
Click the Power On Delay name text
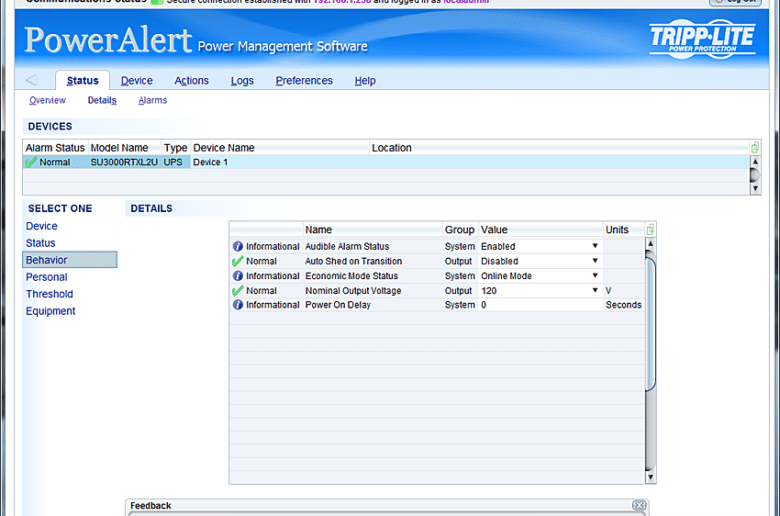(338, 305)
